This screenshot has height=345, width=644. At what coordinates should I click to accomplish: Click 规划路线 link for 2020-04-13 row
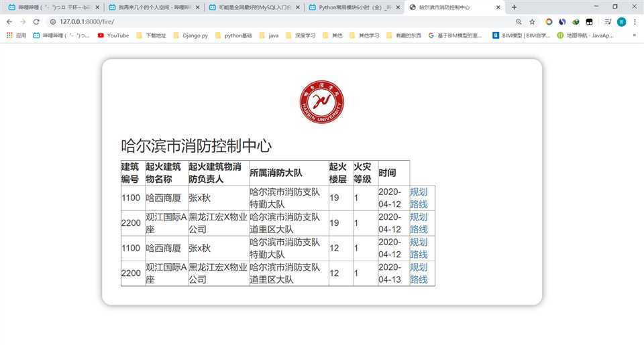click(419, 273)
